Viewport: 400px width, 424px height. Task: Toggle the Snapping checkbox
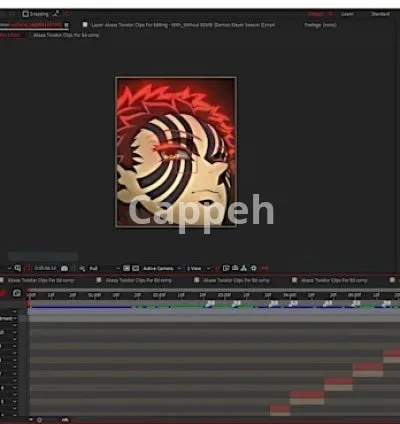25,14
